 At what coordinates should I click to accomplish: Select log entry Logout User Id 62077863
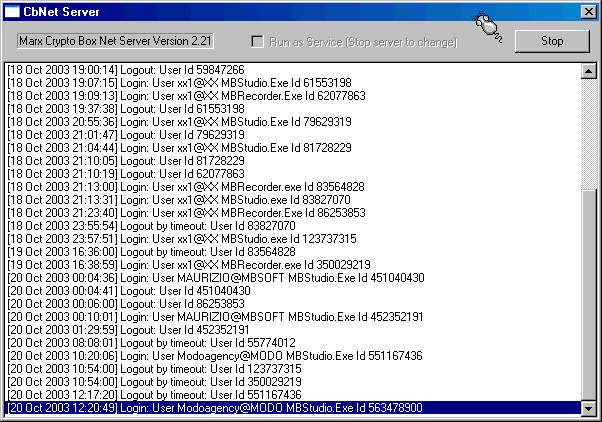294,174
